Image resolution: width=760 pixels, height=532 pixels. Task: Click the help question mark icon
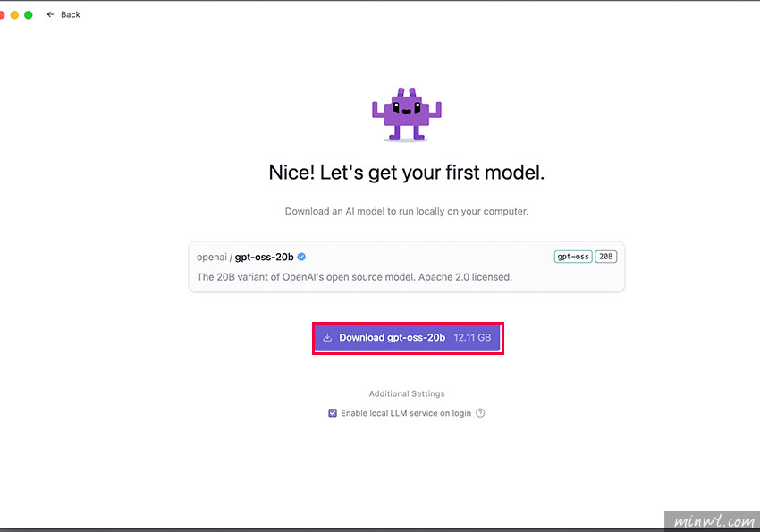[480, 413]
